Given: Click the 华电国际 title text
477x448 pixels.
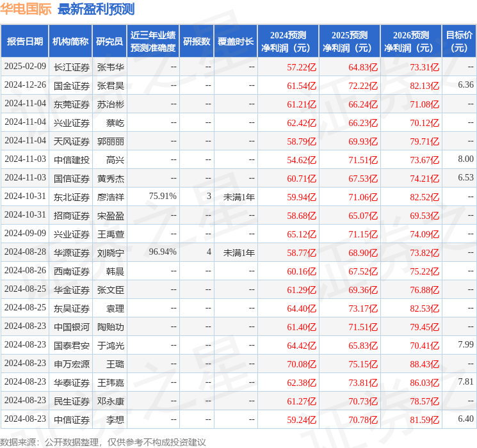Looking at the screenshot, I should point(26,9).
